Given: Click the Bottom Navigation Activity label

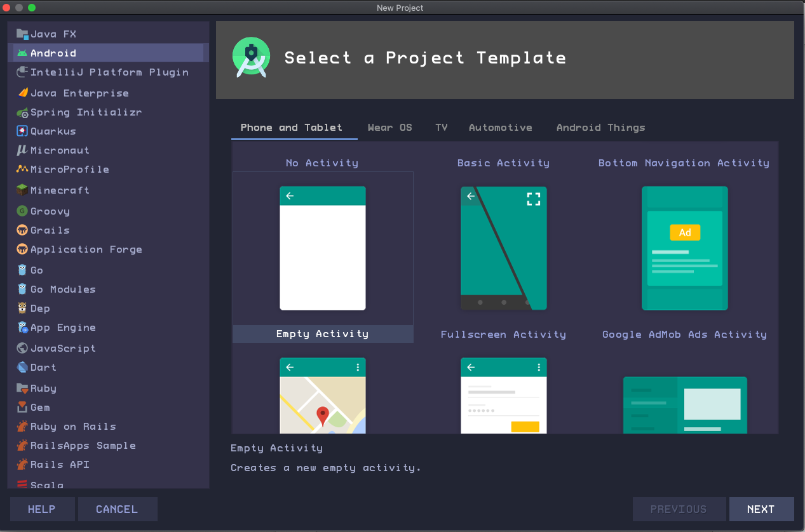Looking at the screenshot, I should tap(684, 163).
